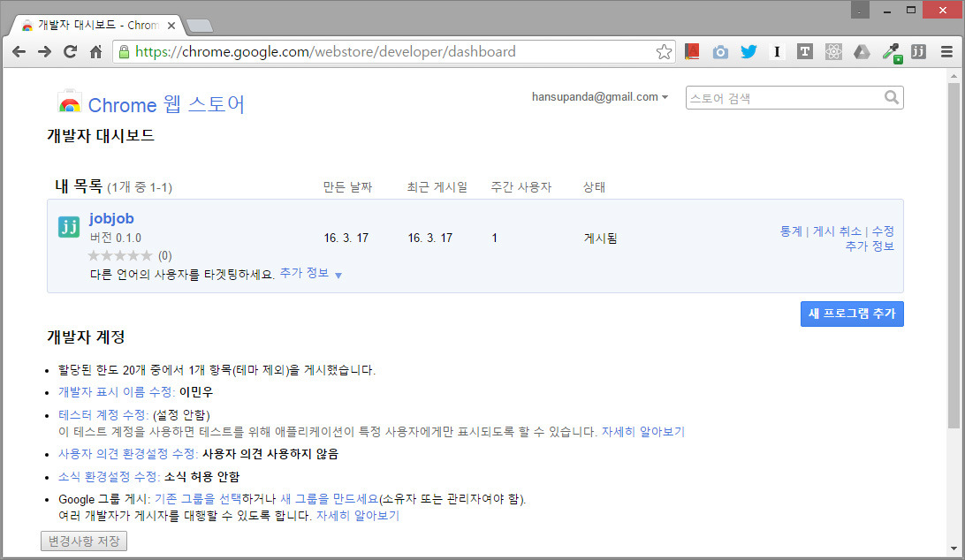The height and width of the screenshot is (560, 965).
Task: Open the Google Drive extension icon
Action: 862,52
